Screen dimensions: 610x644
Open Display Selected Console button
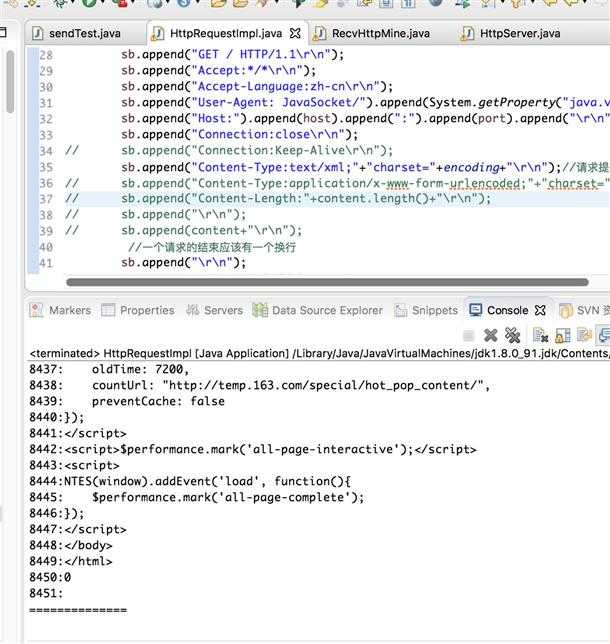pyautogui.click(x=605, y=336)
